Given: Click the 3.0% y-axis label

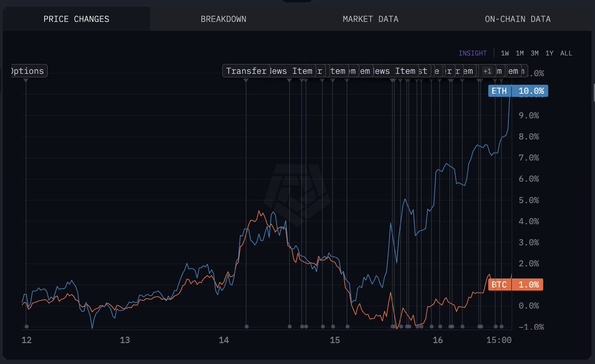Looking at the screenshot, I should 528,242.
